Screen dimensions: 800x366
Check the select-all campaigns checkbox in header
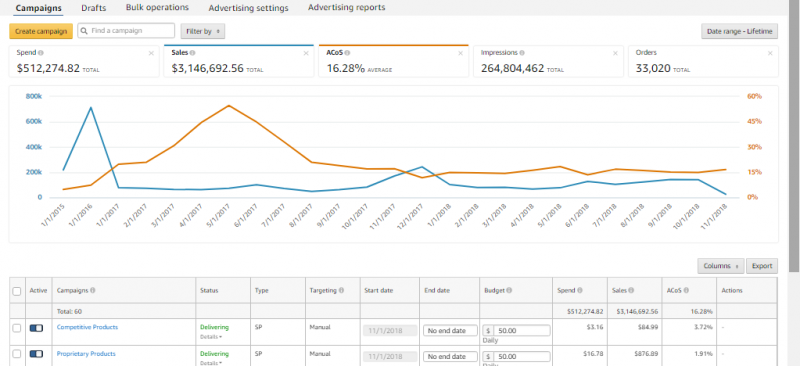[17, 291]
